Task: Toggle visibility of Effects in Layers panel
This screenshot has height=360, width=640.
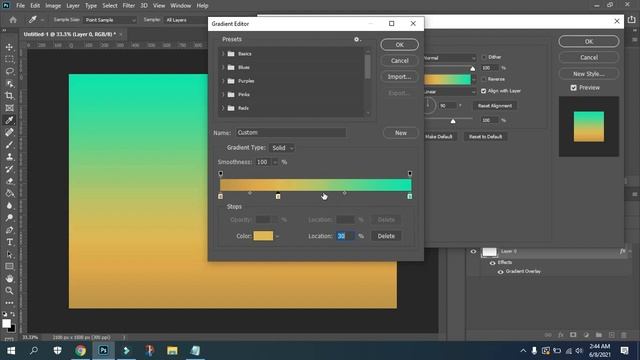Action: click(x=492, y=262)
